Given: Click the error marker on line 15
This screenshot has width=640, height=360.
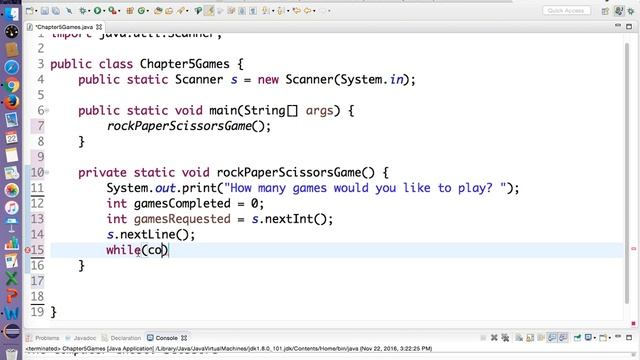Looking at the screenshot, I should pyautogui.click(x=28, y=250).
